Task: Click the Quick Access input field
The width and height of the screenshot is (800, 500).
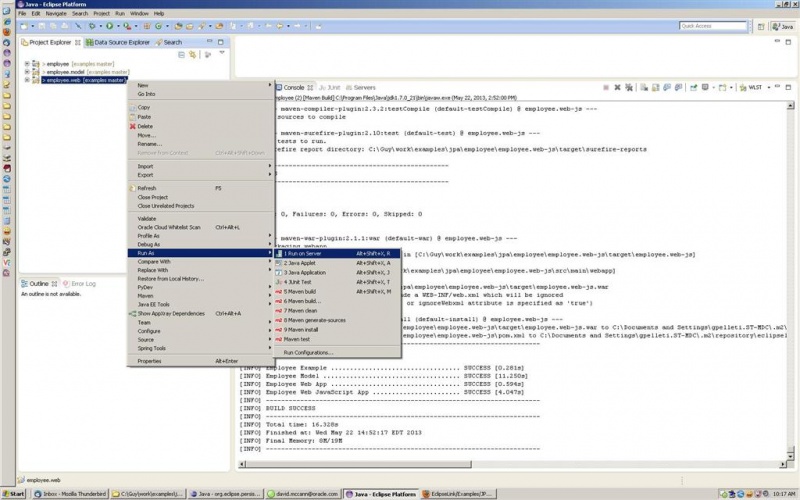Action: point(713,26)
